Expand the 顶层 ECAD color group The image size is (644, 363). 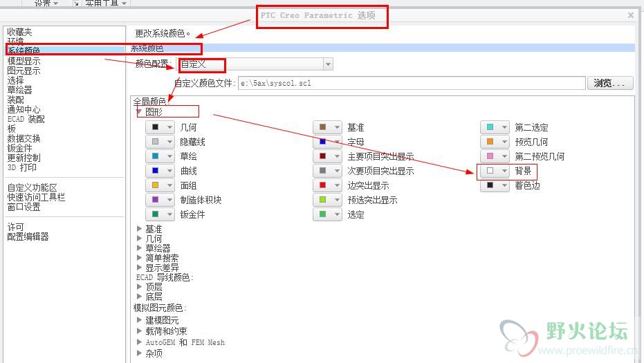click(x=139, y=287)
